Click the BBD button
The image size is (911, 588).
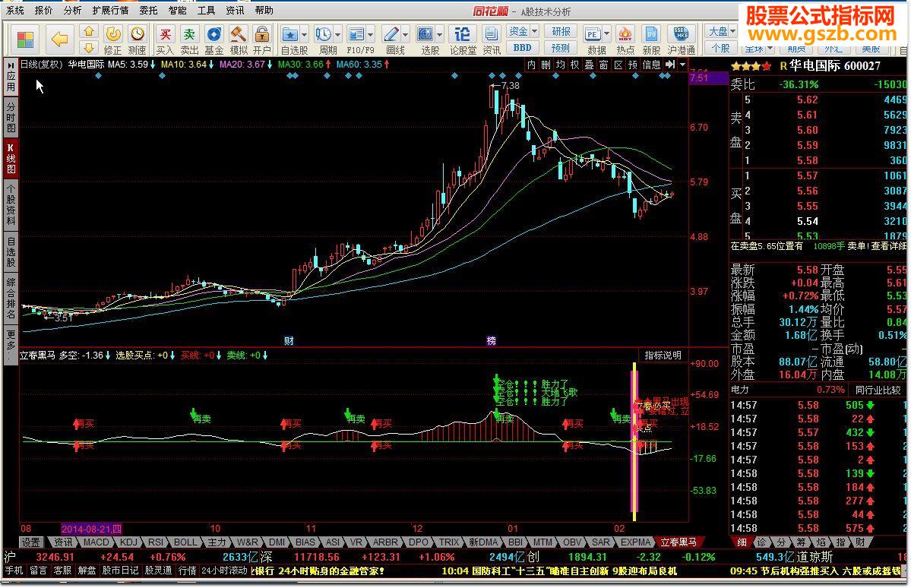click(522, 48)
